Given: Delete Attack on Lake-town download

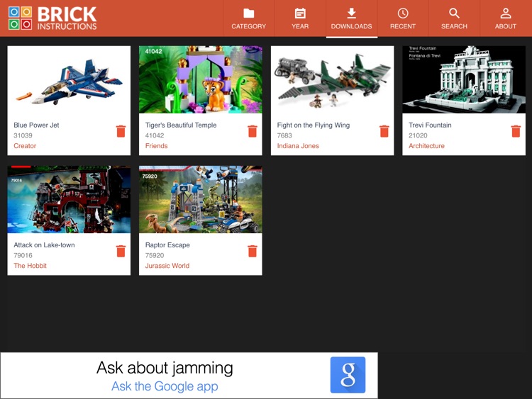Looking at the screenshot, I should tap(121, 251).
